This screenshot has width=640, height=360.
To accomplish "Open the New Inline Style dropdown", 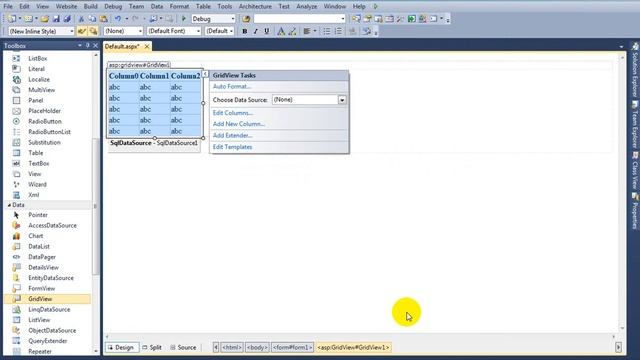I will pos(72,31).
